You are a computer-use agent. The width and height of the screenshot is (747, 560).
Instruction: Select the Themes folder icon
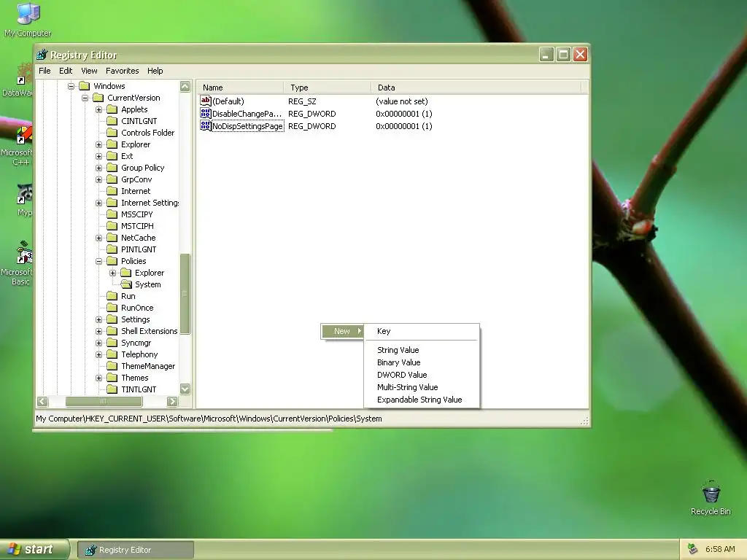tap(112, 378)
